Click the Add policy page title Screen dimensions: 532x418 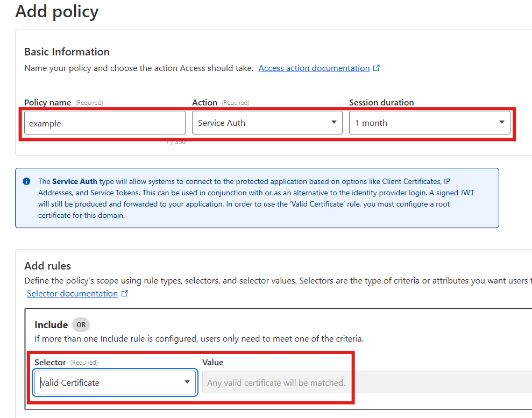point(56,11)
